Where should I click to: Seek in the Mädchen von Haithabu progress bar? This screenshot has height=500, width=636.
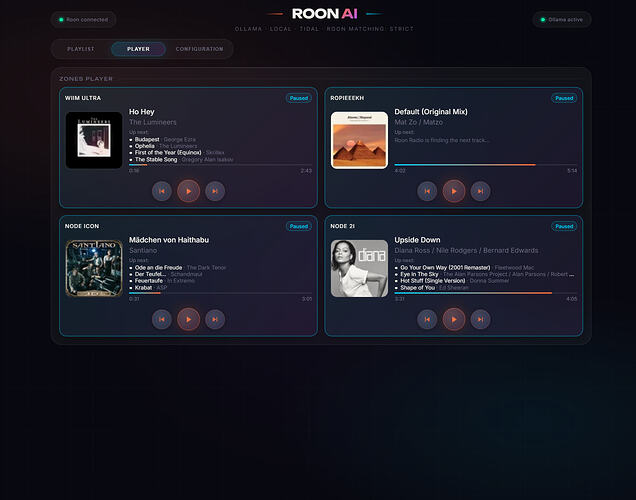(220, 293)
